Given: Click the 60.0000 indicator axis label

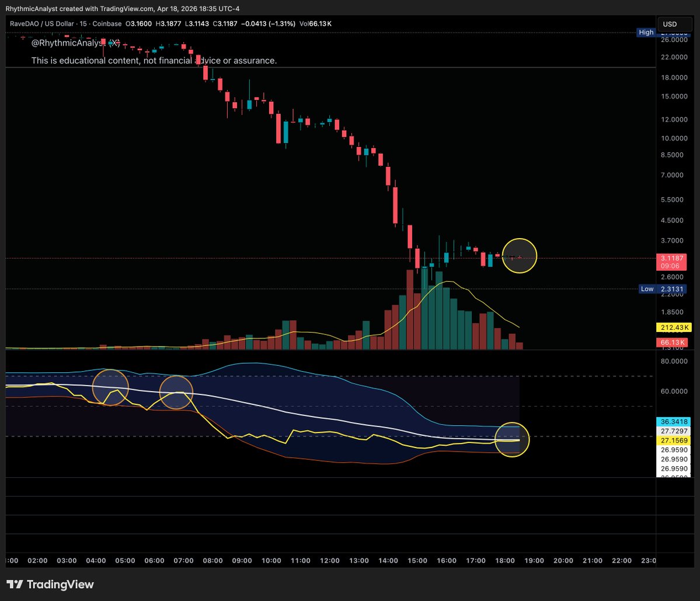Looking at the screenshot, I should 674,392.
